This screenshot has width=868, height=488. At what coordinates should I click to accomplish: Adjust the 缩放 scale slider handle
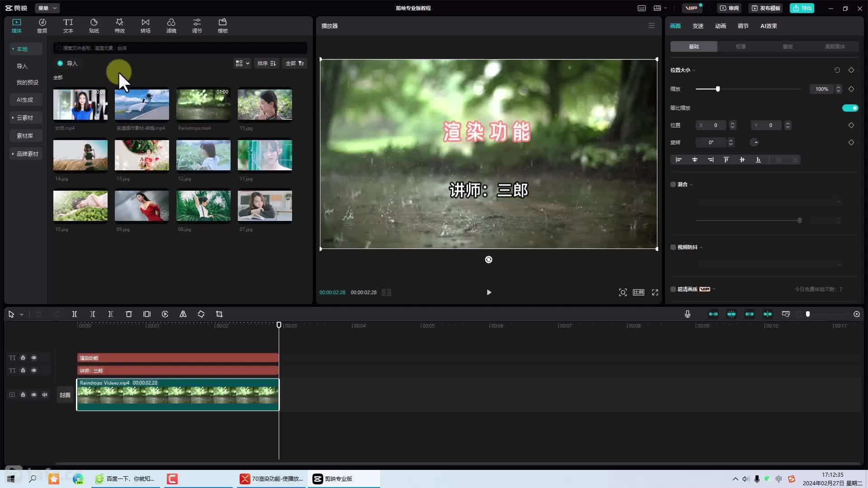pos(717,89)
